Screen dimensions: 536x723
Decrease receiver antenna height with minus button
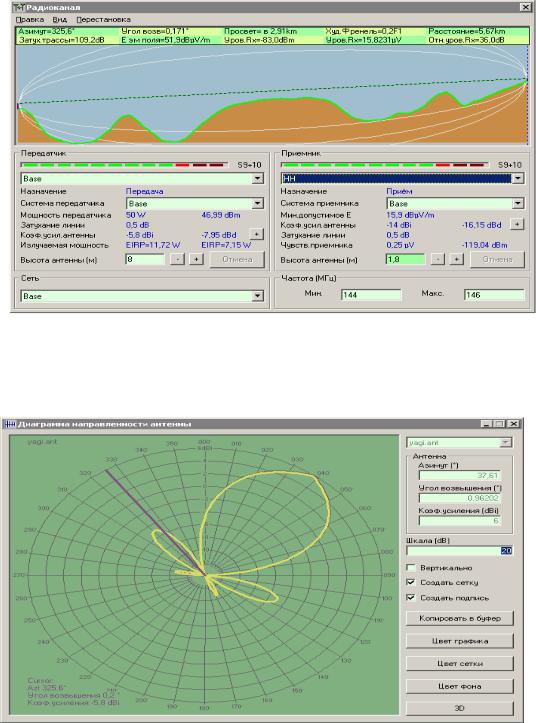click(x=437, y=259)
